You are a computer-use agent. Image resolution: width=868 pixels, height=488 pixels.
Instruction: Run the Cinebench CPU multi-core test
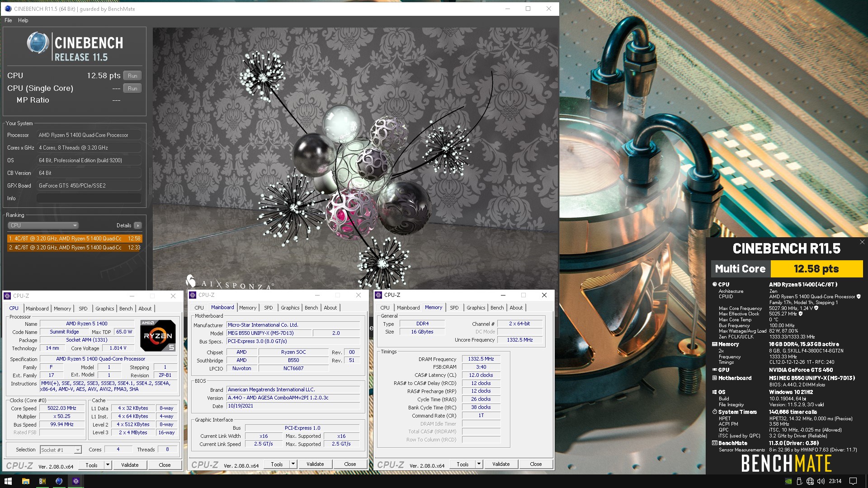(132, 76)
